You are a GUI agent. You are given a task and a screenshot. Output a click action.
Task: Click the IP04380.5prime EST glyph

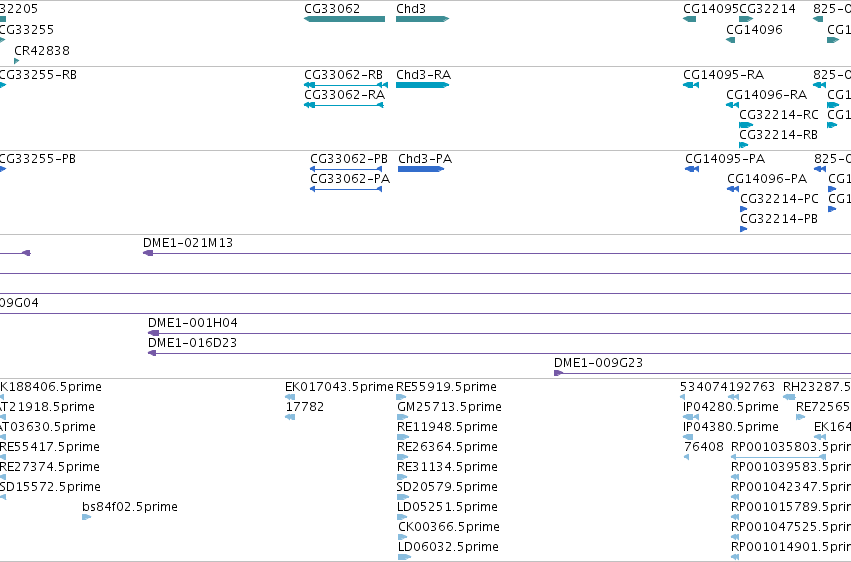pos(688,437)
